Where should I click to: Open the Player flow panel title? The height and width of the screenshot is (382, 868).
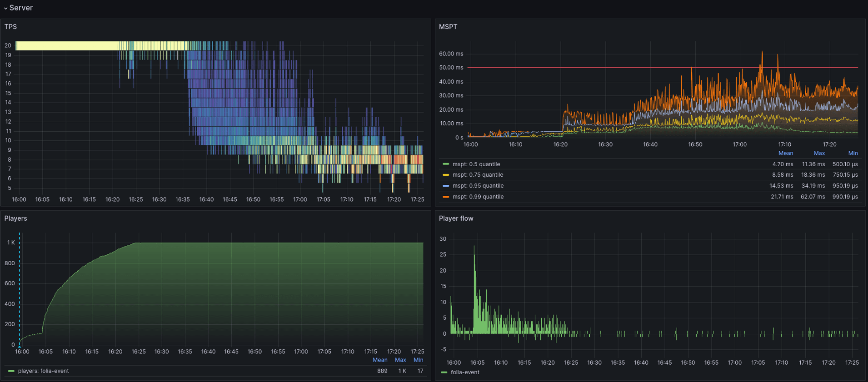(x=456, y=218)
